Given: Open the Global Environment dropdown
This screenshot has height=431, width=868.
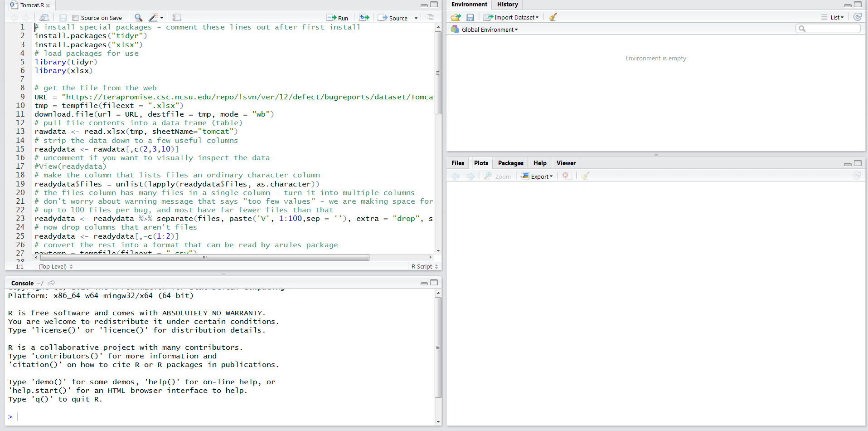Looking at the screenshot, I should (x=484, y=29).
